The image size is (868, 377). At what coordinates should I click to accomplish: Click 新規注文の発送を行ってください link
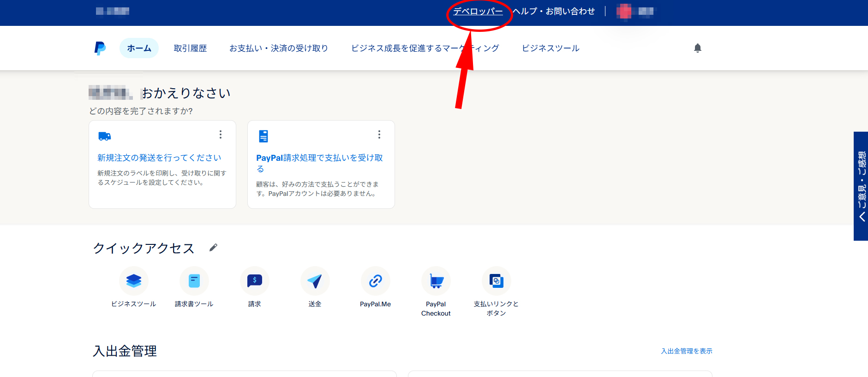pos(159,158)
